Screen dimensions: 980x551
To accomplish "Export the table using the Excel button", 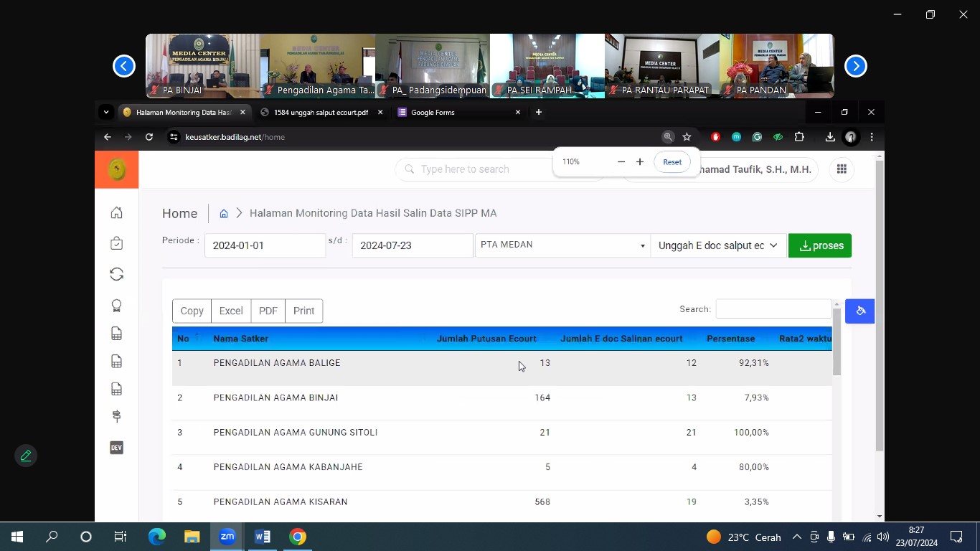I will tap(230, 311).
